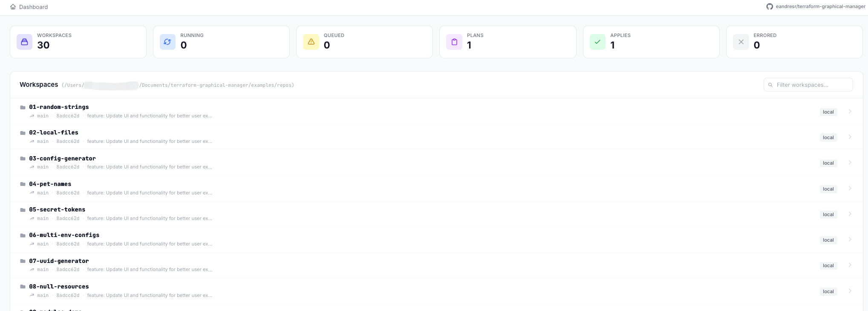Click the local badge on 02-local-files
Screen dimensions: 868x311
point(828,137)
